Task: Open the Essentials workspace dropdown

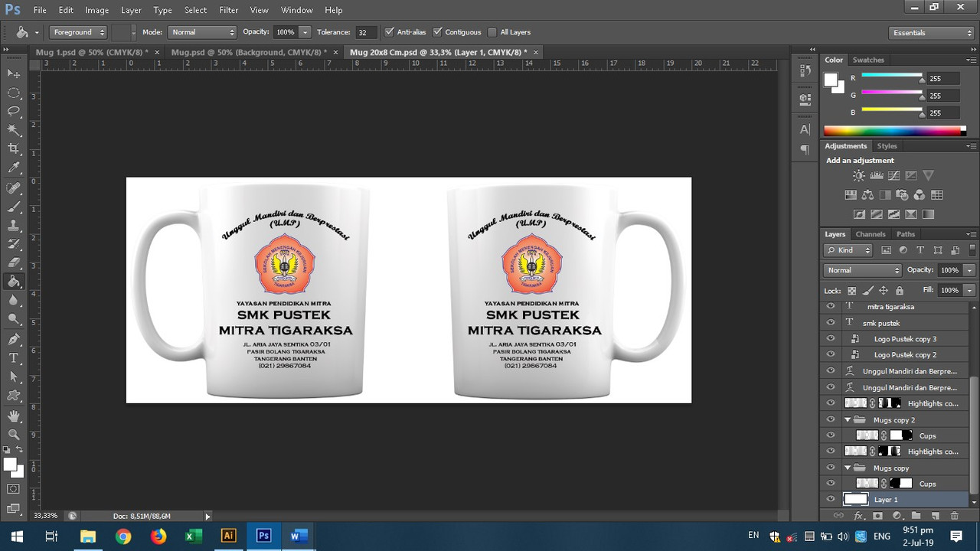Action: click(932, 33)
